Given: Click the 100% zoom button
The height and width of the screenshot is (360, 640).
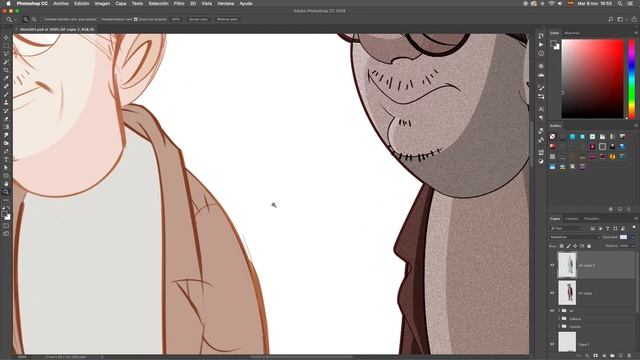Looking at the screenshot, I should 176,19.
